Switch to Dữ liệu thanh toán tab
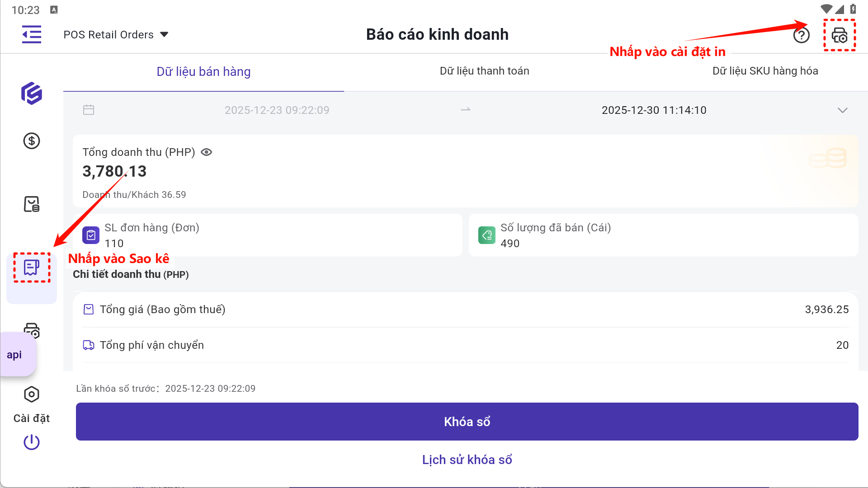 pos(484,71)
